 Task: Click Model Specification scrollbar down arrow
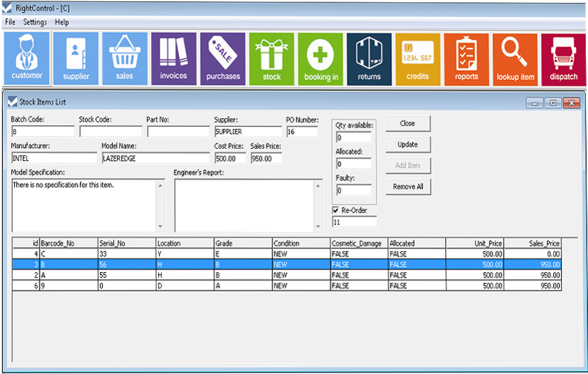coord(160,227)
